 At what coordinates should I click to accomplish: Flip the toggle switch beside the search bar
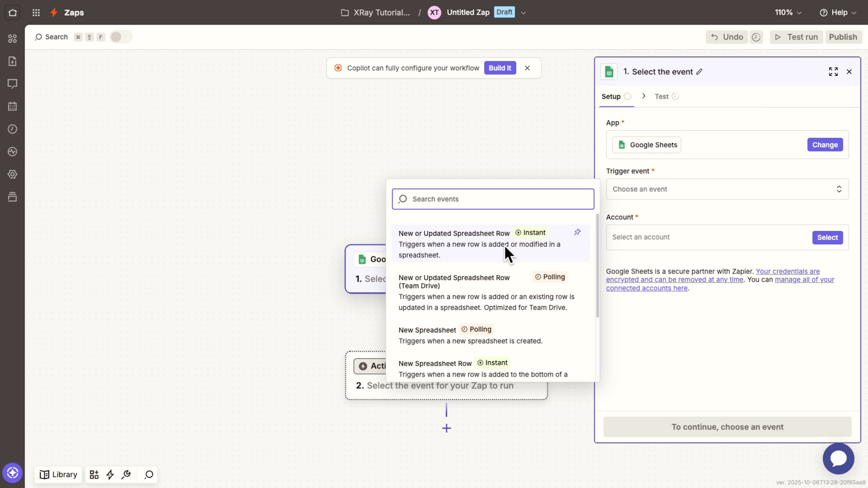tap(120, 37)
